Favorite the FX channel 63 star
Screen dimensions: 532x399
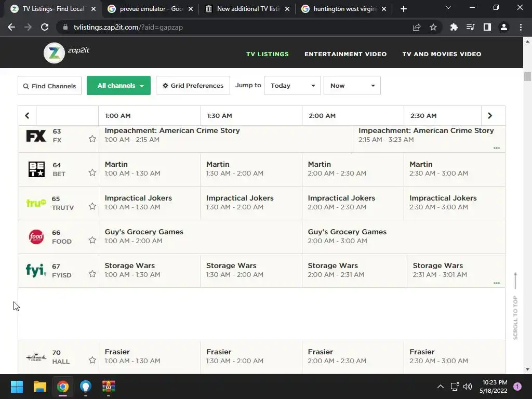(92, 139)
